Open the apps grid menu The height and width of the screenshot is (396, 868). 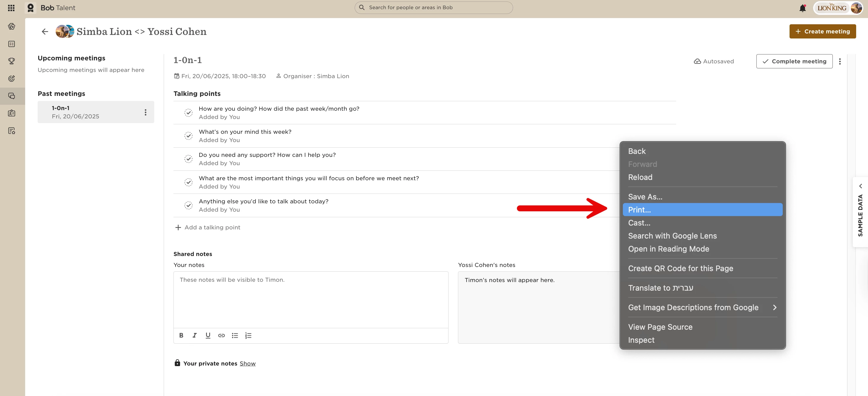pyautogui.click(x=11, y=8)
